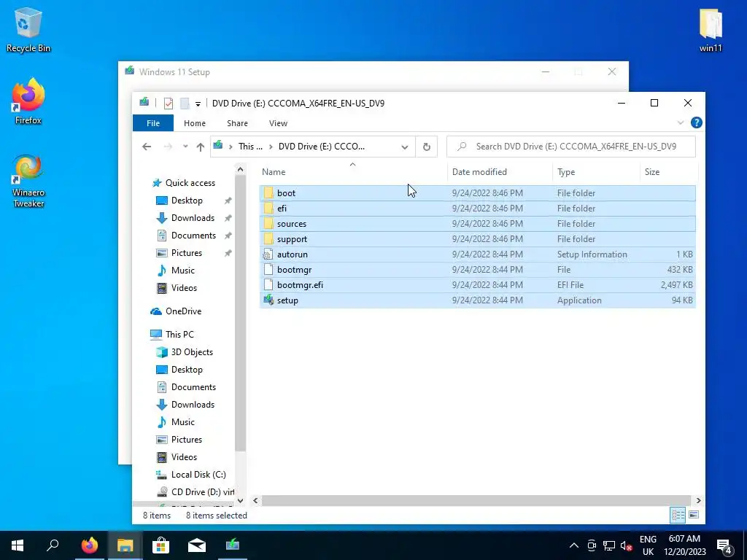Open the Recycle Bin desktop icon
This screenshot has width=747, height=560.
[x=28, y=29]
